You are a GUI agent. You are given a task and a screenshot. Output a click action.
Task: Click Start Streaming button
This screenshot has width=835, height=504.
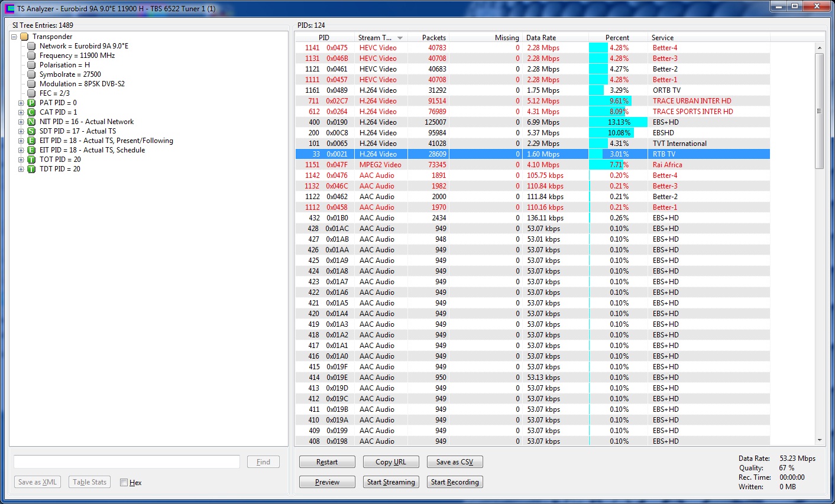point(391,482)
